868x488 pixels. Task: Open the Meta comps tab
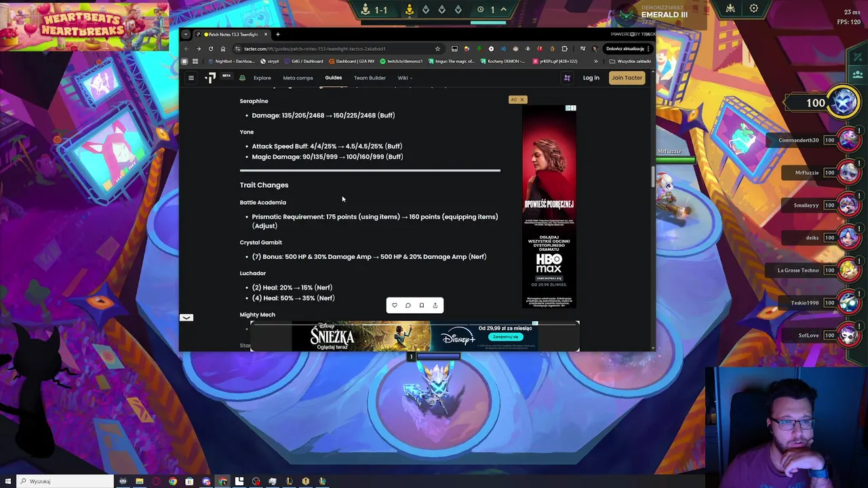[x=298, y=78]
